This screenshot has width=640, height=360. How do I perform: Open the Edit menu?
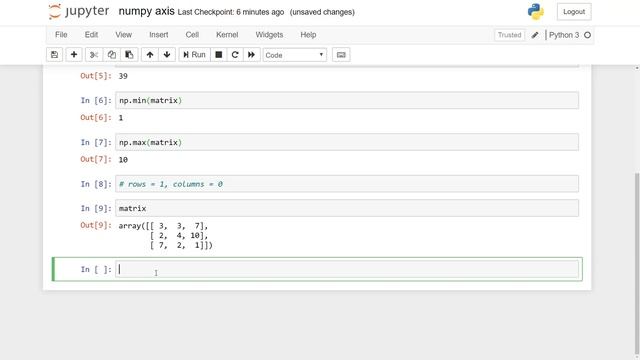91,35
